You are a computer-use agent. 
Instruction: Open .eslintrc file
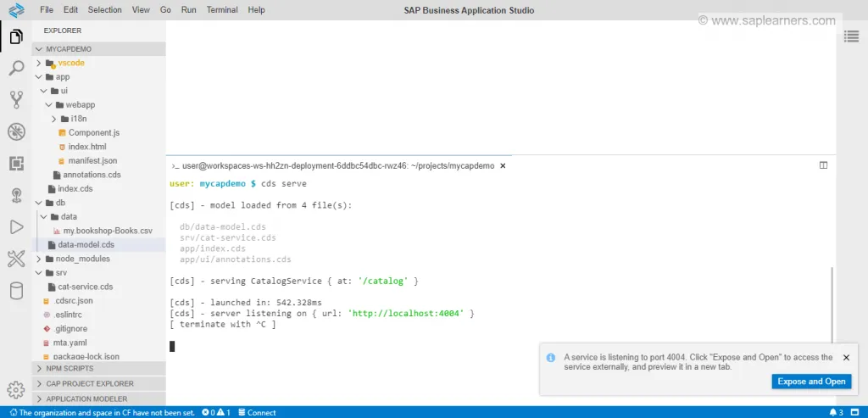tap(98, 315)
